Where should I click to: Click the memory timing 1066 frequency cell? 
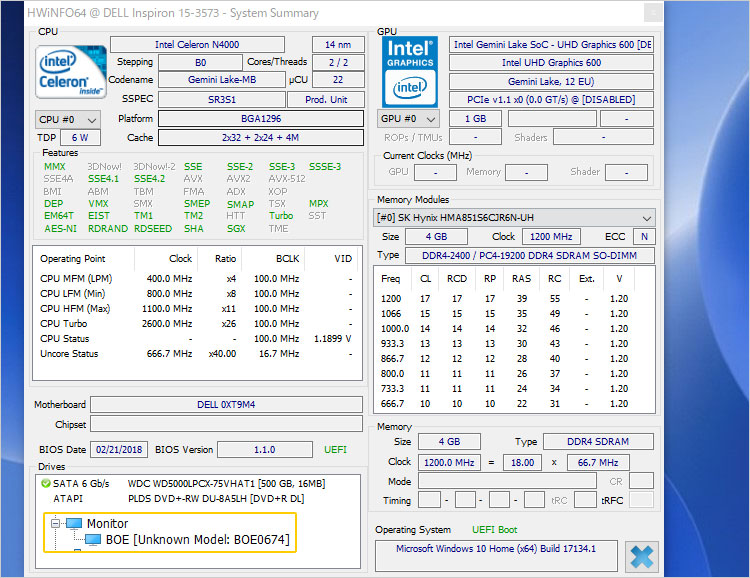pyautogui.click(x=391, y=314)
